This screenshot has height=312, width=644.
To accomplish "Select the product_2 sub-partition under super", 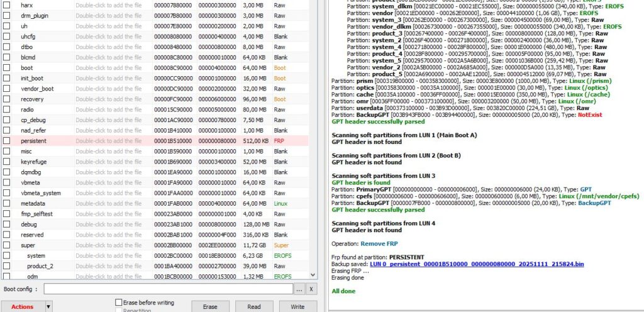I will (x=40, y=266).
